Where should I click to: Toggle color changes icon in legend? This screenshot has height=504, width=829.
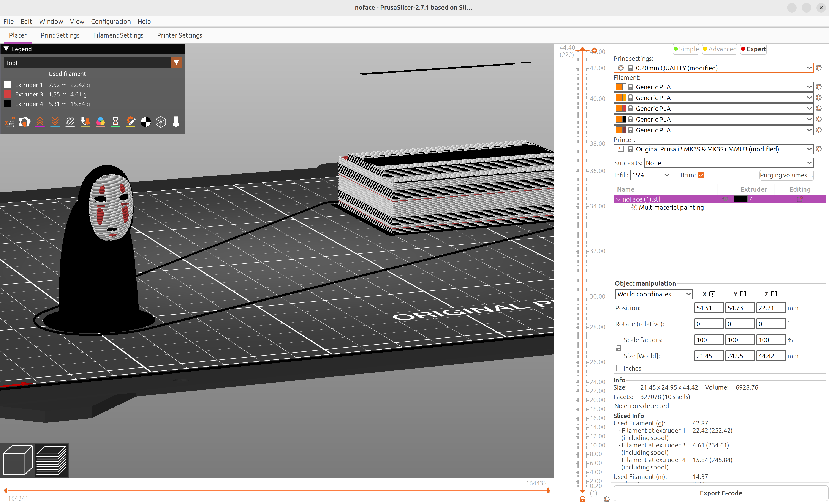[100, 122]
